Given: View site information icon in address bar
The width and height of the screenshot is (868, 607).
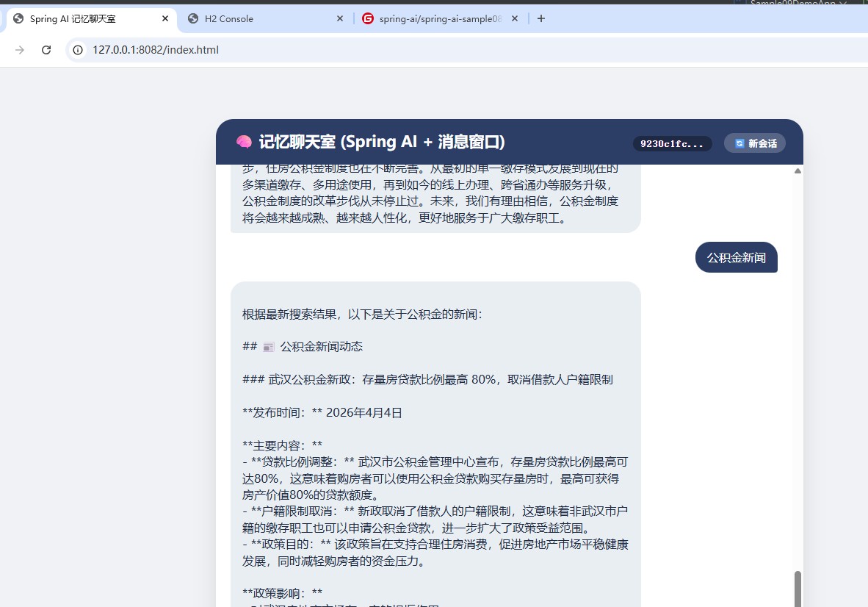Looking at the screenshot, I should [x=78, y=50].
